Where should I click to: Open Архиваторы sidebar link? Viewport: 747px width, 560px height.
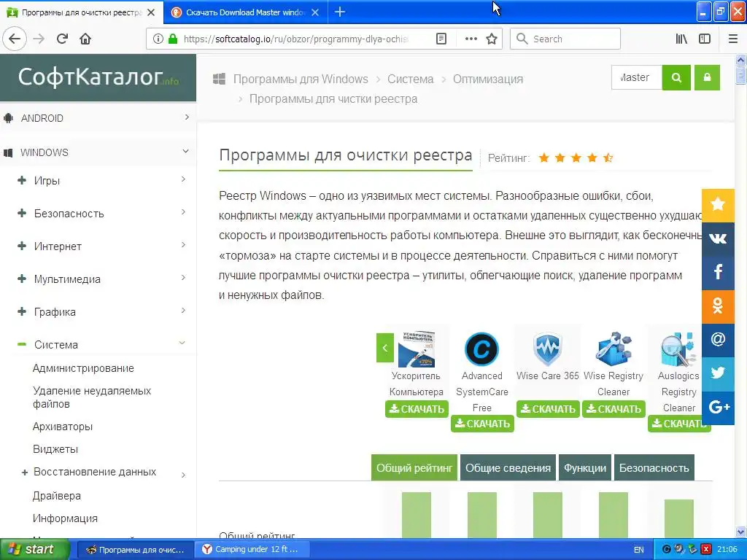(63, 427)
